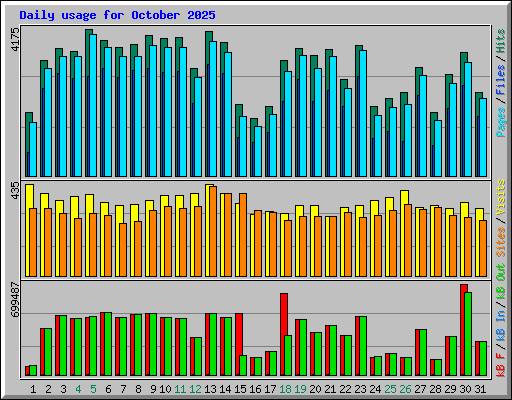The image size is (512, 400).
Task: Select green weekend day label 19
Action: (x=300, y=389)
